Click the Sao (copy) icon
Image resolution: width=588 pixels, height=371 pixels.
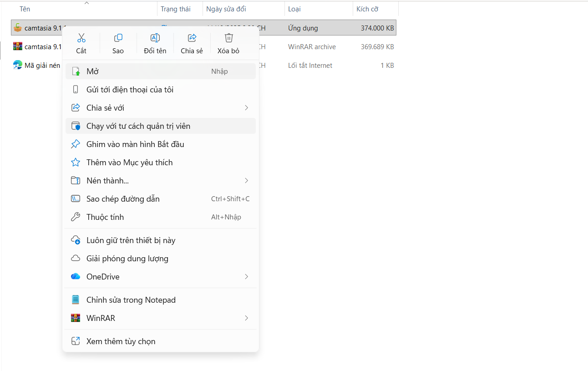coord(118,38)
